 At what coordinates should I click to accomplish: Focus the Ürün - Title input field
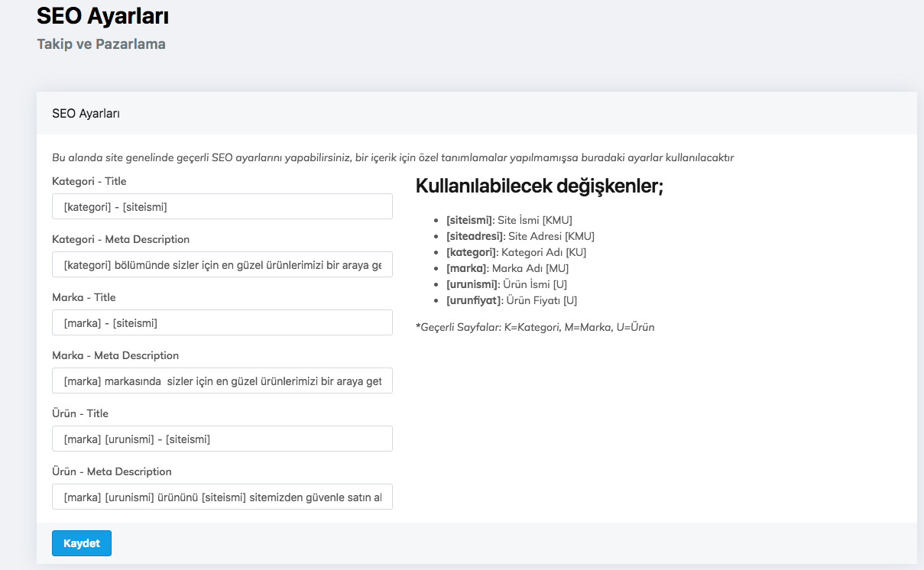(222, 438)
